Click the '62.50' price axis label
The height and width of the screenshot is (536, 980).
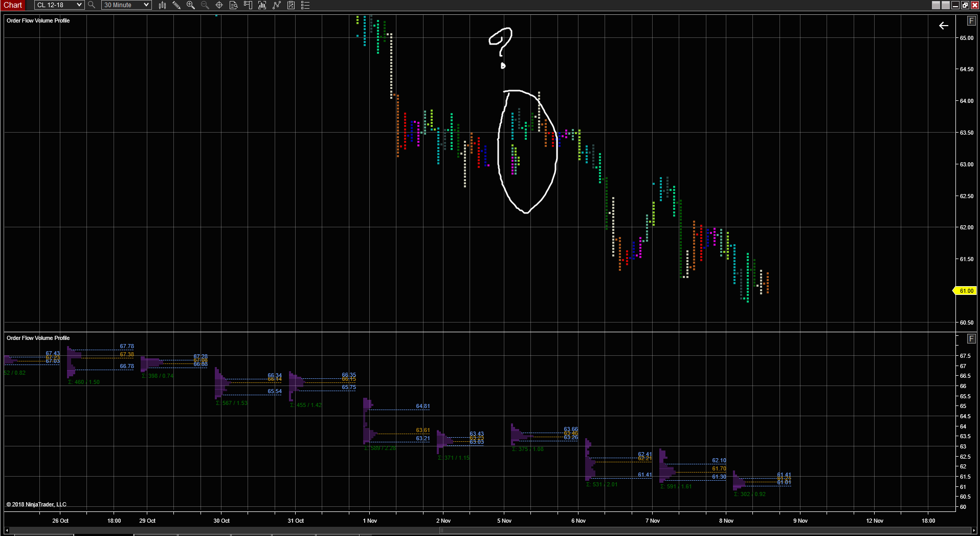[967, 196]
